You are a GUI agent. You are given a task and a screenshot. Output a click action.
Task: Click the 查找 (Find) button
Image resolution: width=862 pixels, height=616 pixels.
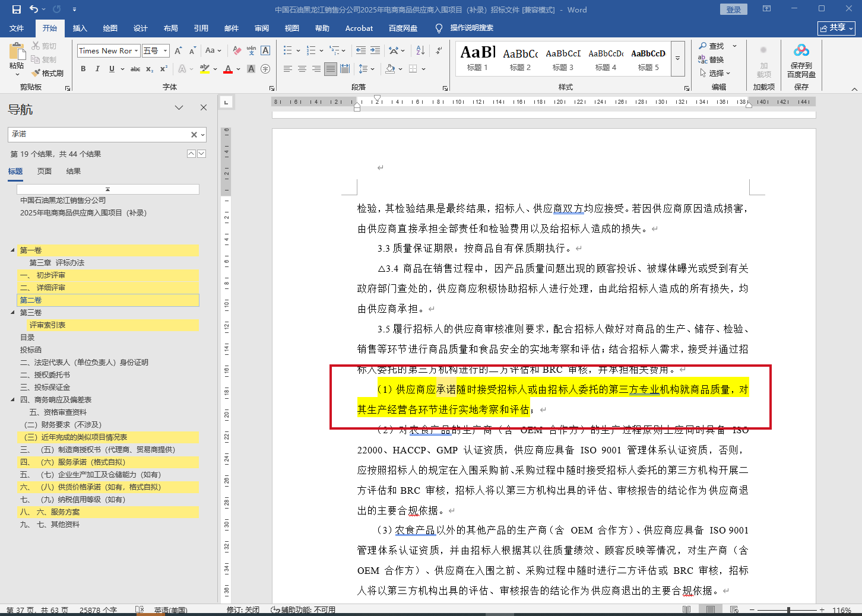click(x=711, y=46)
